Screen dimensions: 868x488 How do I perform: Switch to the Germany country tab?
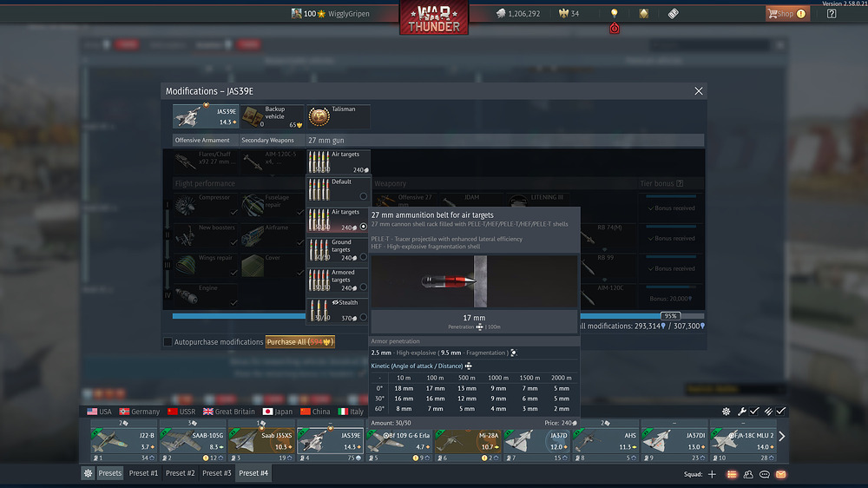point(140,412)
